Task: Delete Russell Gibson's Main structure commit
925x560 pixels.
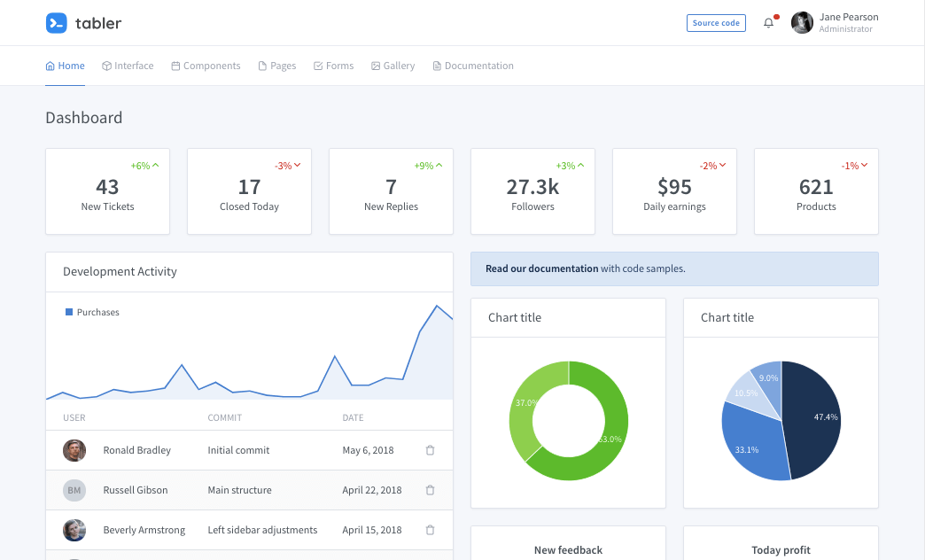Action: click(430, 490)
